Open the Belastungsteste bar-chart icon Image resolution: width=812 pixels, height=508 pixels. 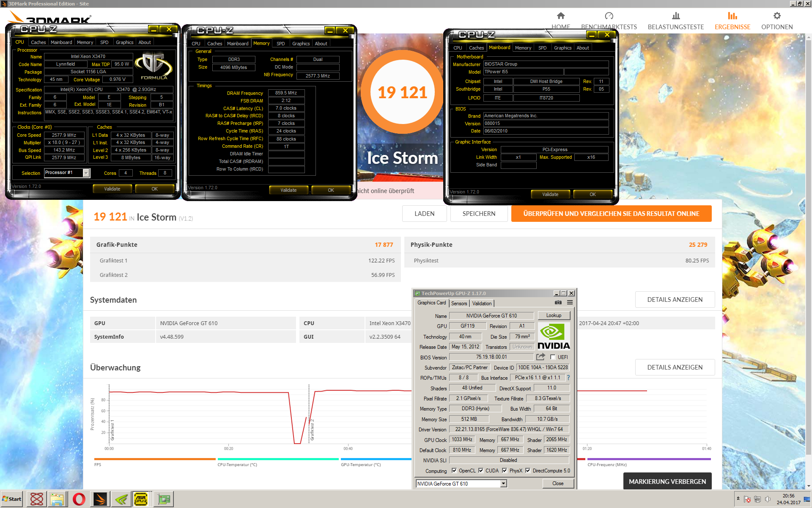676,16
